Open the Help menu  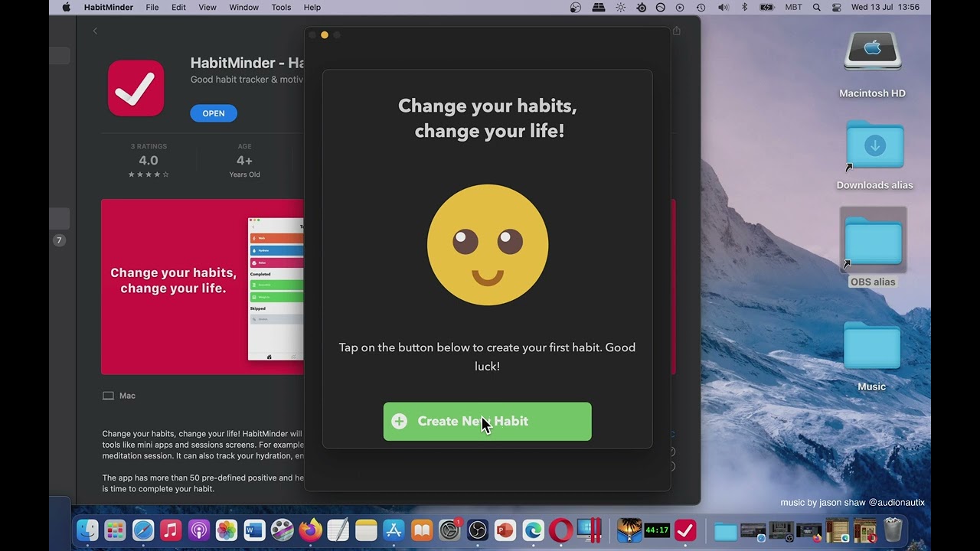point(312,7)
